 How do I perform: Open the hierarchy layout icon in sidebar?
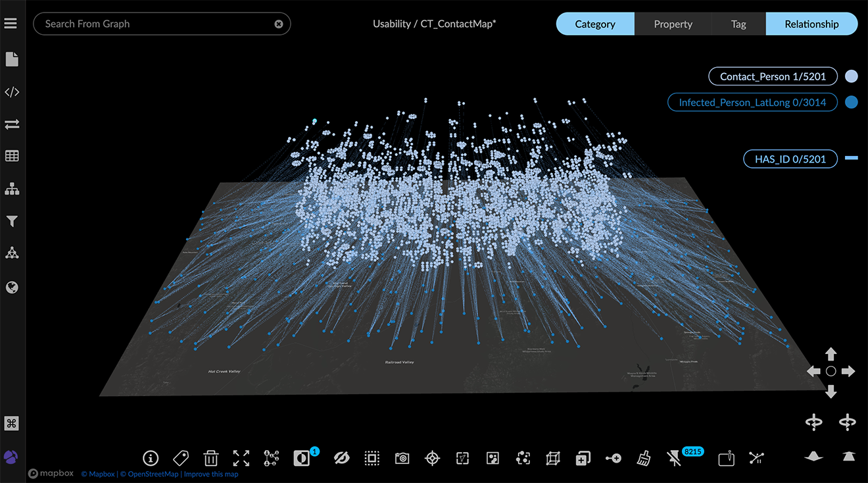tap(12, 189)
